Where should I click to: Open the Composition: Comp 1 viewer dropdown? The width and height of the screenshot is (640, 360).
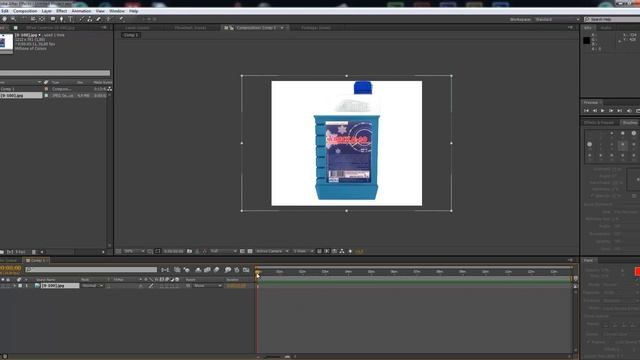coord(282,28)
